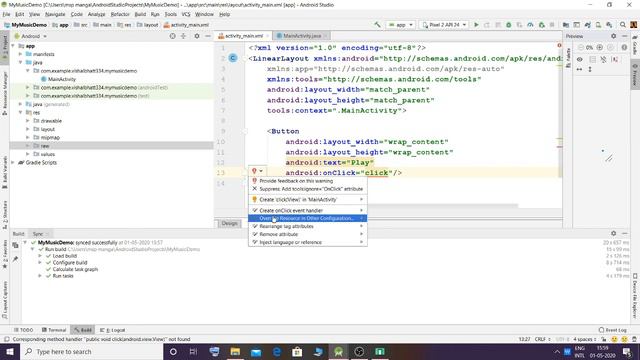Switch to MainActivity.java tab
The image size is (640, 360).
pyautogui.click(x=302, y=36)
